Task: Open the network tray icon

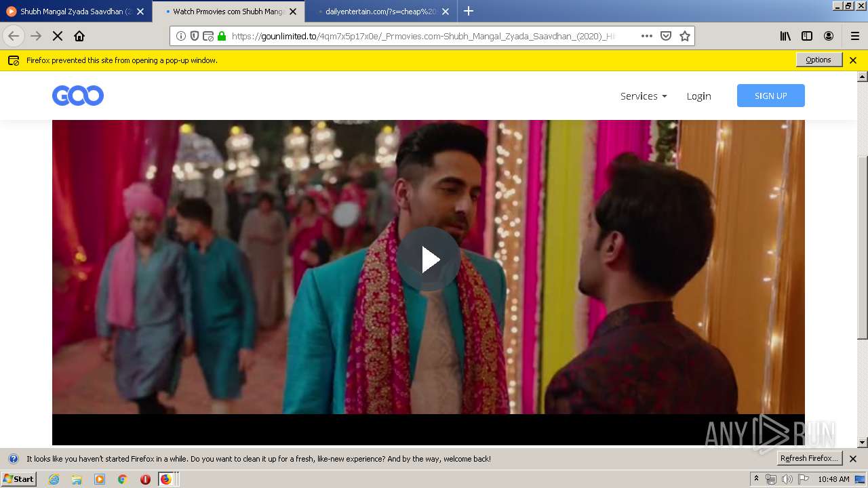Action: coord(771,479)
